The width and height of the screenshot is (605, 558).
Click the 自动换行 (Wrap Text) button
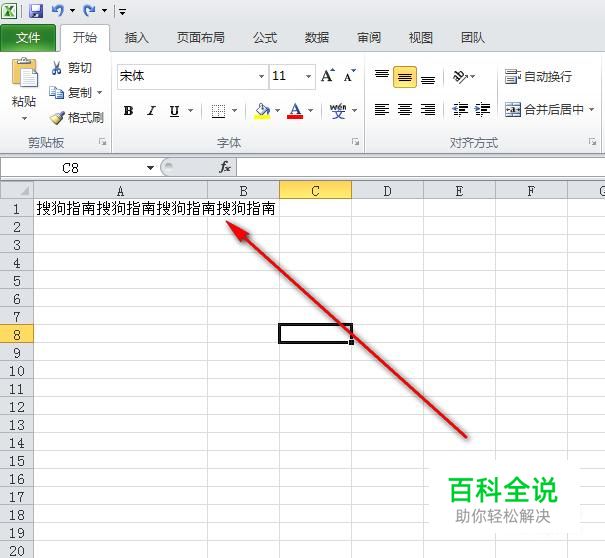539,76
